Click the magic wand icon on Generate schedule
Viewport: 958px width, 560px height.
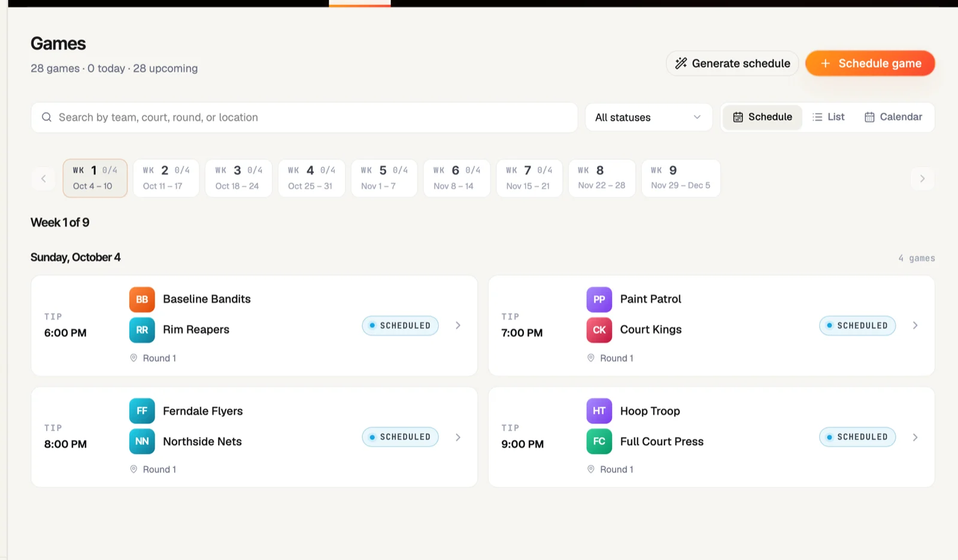click(x=681, y=63)
